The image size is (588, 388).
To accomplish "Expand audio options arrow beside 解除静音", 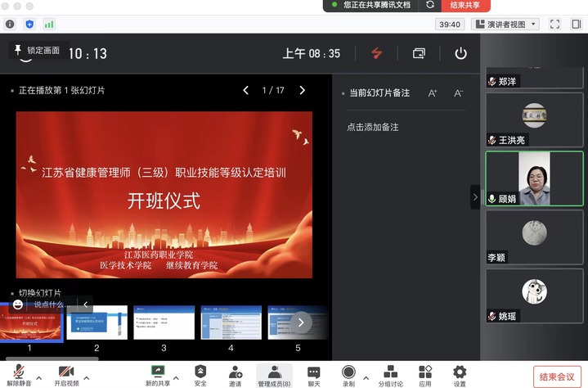I will 38,377.
